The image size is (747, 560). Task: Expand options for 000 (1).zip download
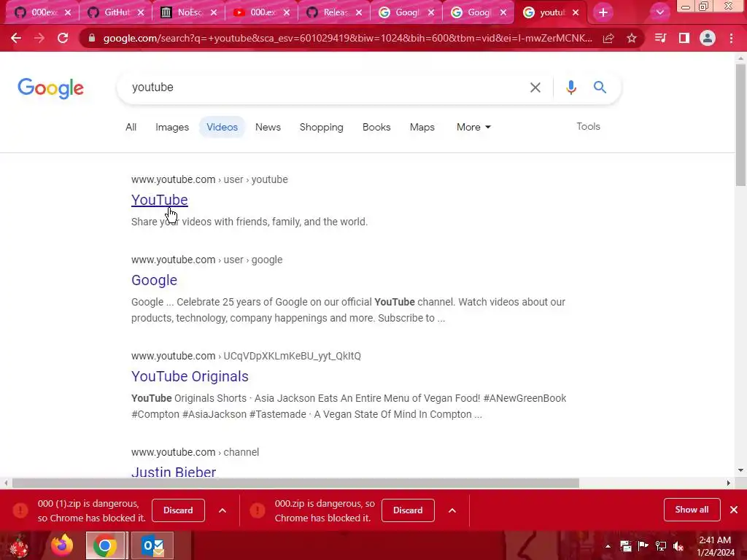(222, 510)
